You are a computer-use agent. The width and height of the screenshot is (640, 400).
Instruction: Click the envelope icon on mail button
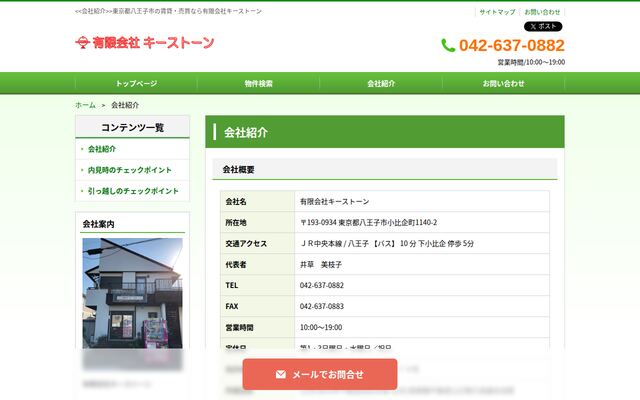pyautogui.click(x=281, y=374)
